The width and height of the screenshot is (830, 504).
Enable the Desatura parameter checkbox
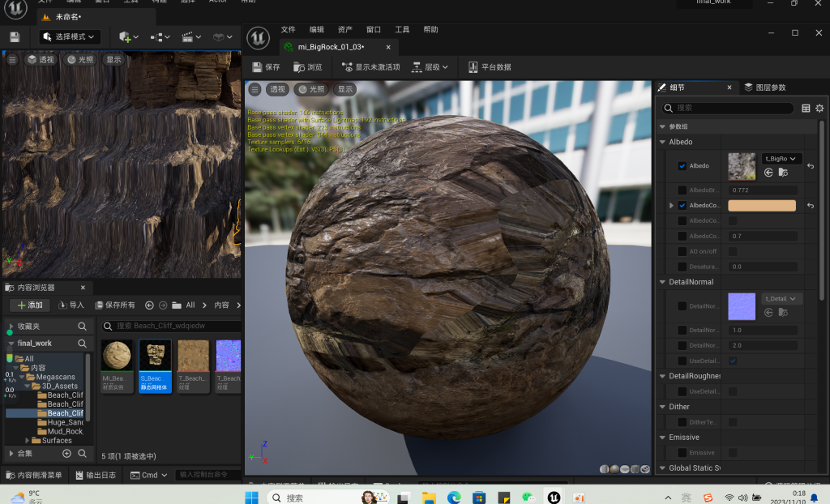tap(682, 267)
